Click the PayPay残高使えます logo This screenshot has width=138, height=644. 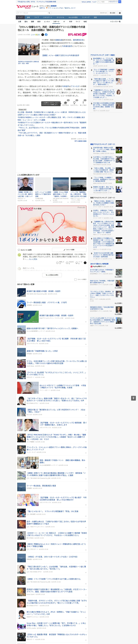point(98,267)
